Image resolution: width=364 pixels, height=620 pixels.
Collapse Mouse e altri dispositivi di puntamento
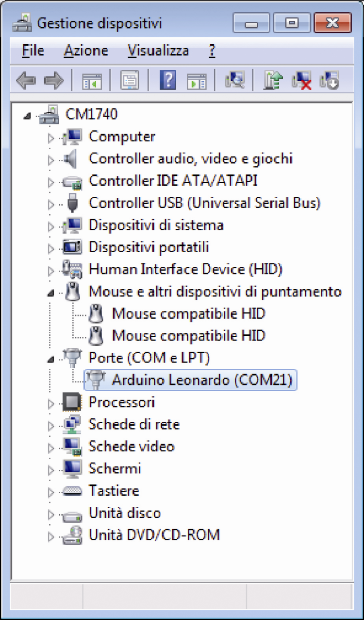point(51,293)
